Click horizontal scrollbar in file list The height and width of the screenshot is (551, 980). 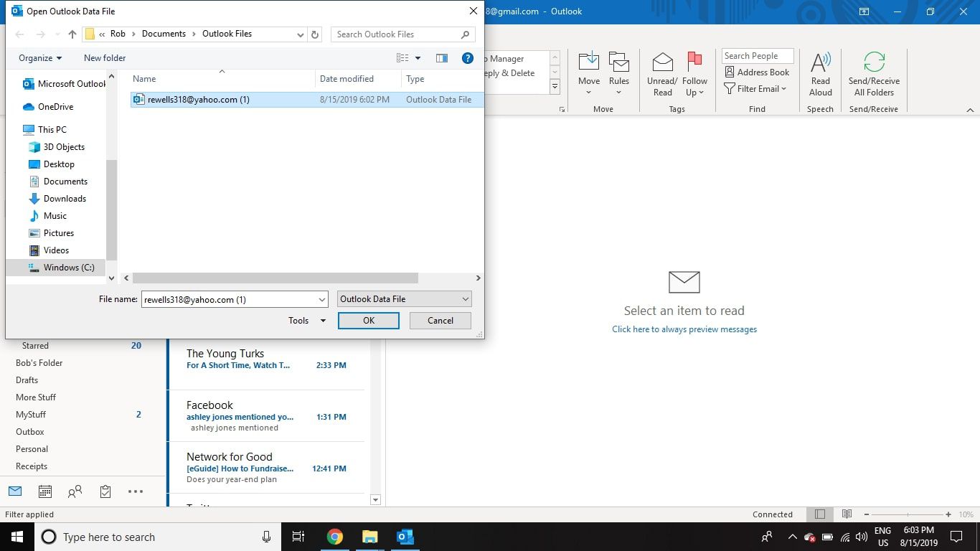click(275, 278)
